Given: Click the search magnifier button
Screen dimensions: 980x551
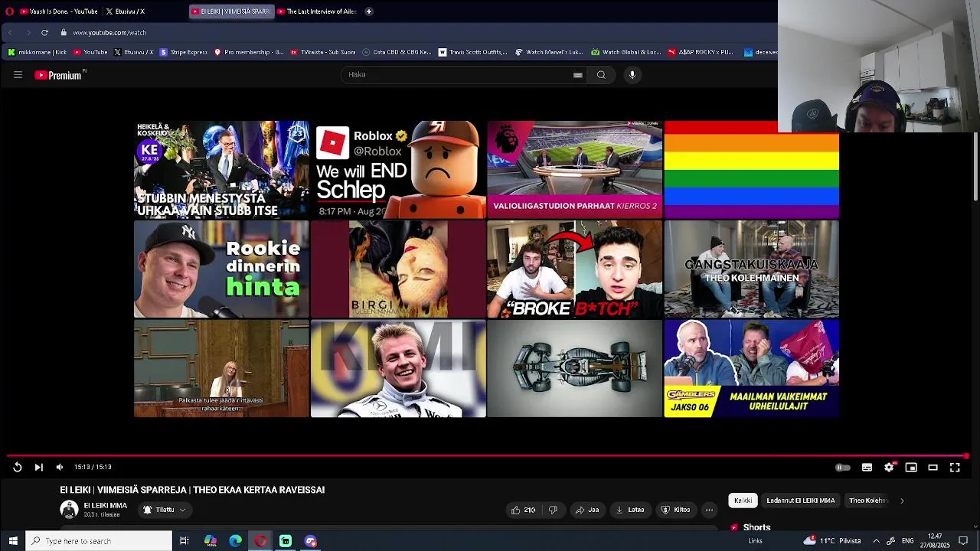Looking at the screenshot, I should pyautogui.click(x=601, y=75).
